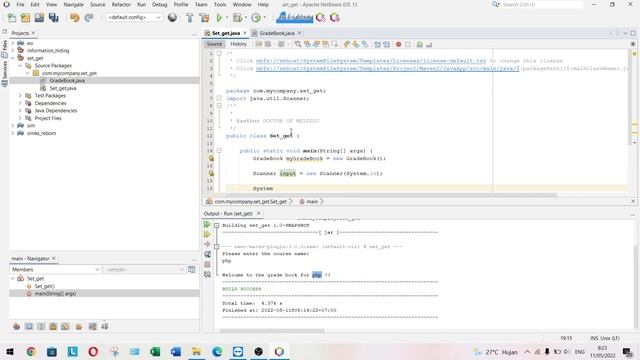Open Excel from the taskbar
The width and height of the screenshot is (640, 360).
coord(155,351)
